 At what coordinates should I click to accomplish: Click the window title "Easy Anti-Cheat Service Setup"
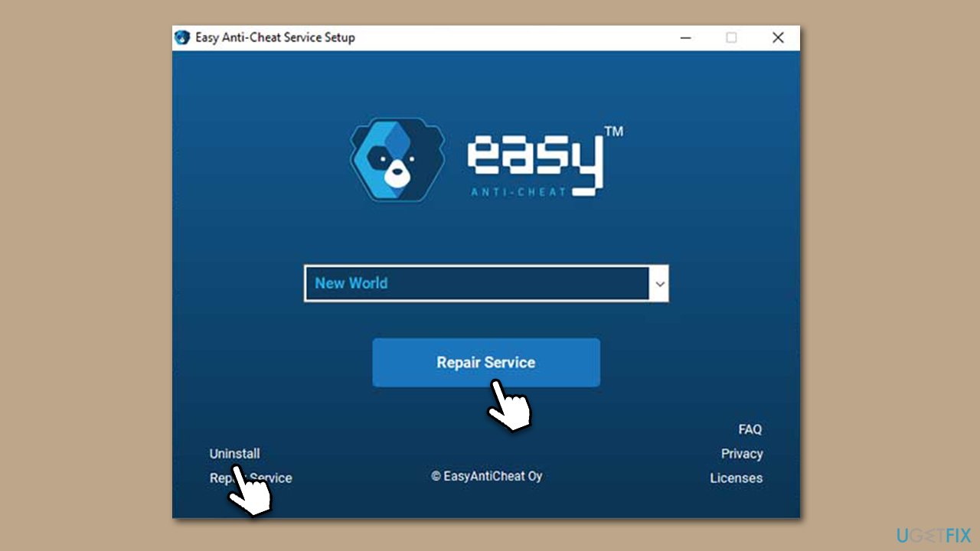click(x=275, y=37)
